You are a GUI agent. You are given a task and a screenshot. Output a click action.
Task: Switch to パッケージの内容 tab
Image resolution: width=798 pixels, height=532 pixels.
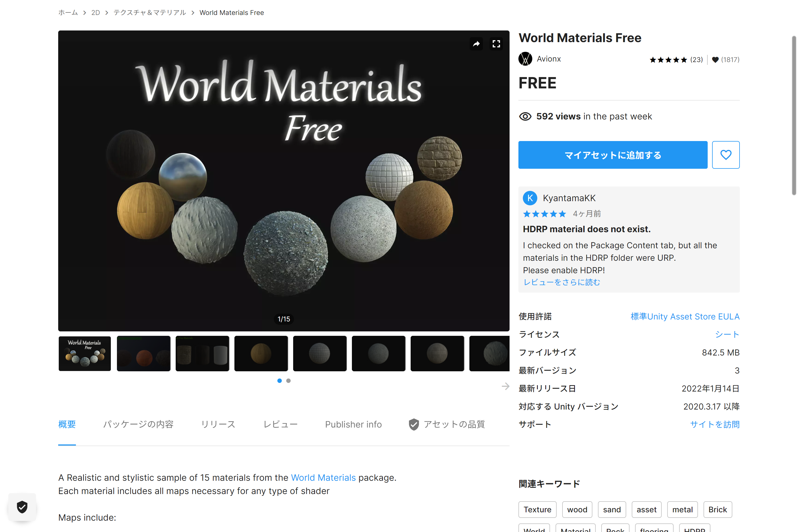click(139, 425)
